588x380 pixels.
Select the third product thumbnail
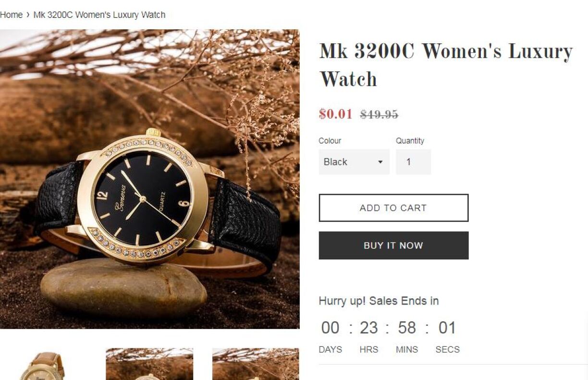[256, 364]
